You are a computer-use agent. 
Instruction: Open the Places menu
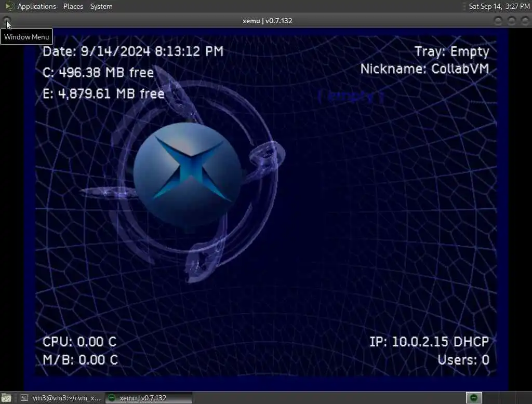pyautogui.click(x=73, y=6)
